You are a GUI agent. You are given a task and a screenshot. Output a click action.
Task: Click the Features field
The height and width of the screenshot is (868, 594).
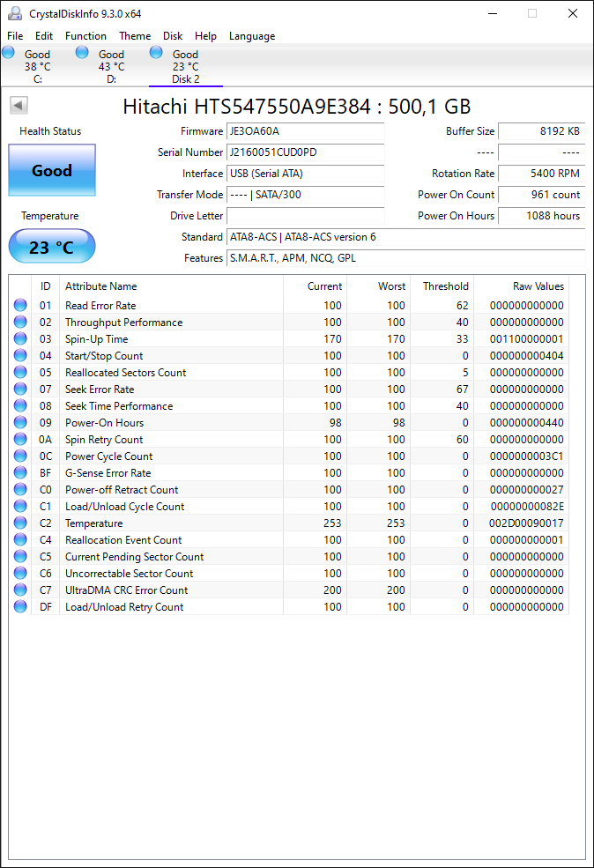[405, 258]
